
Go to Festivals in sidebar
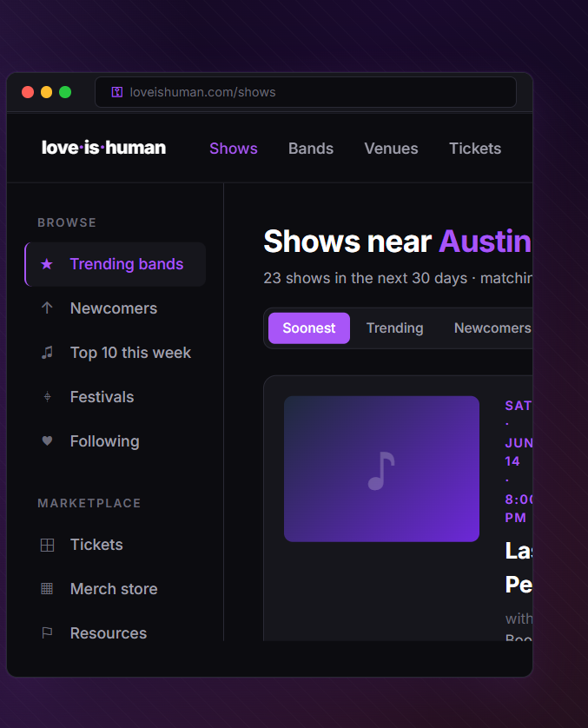[116, 397]
